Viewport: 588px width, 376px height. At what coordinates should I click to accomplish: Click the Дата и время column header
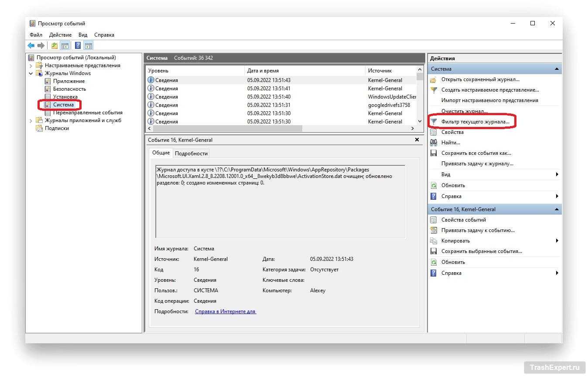pos(263,71)
